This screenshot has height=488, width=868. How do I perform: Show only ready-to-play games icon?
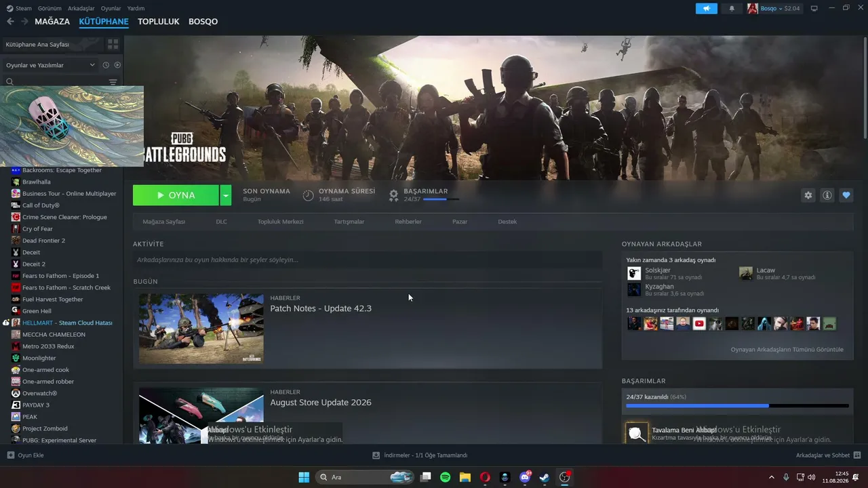pyautogui.click(x=117, y=65)
